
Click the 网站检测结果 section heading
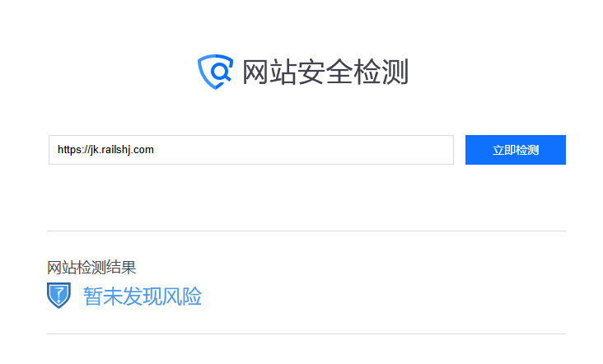[91, 268]
